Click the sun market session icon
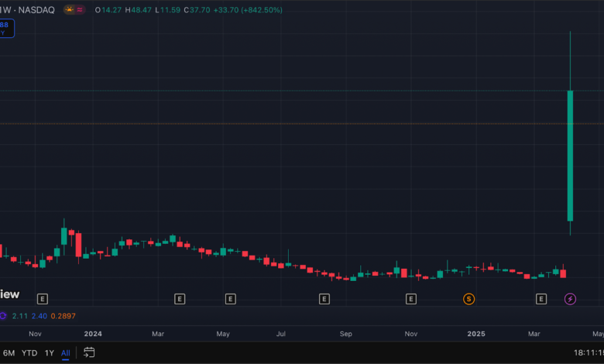The width and height of the screenshot is (604, 364). 70,10
